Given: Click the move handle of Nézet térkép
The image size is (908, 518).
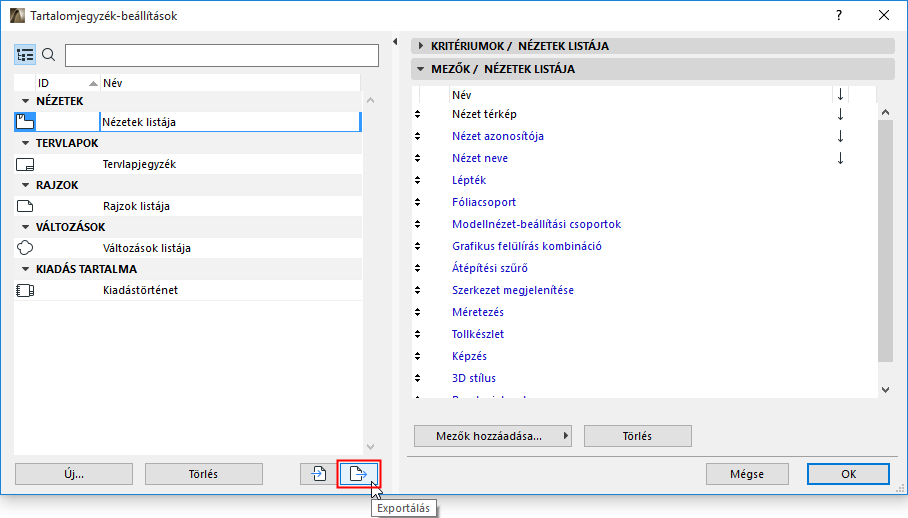Looking at the screenshot, I should pyautogui.click(x=418, y=115).
